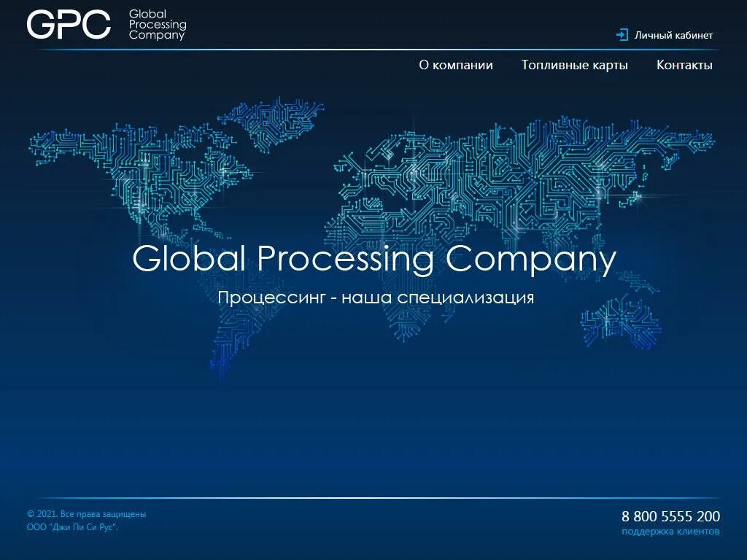Viewport: 747px width, 560px height.
Task: Click поддержка клиентов text in footer
Action: coord(671,532)
